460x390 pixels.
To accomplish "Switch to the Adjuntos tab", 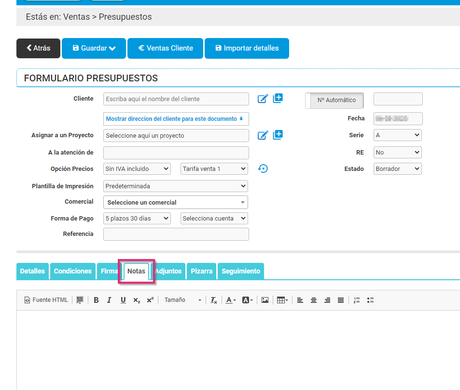I will click(x=168, y=271).
